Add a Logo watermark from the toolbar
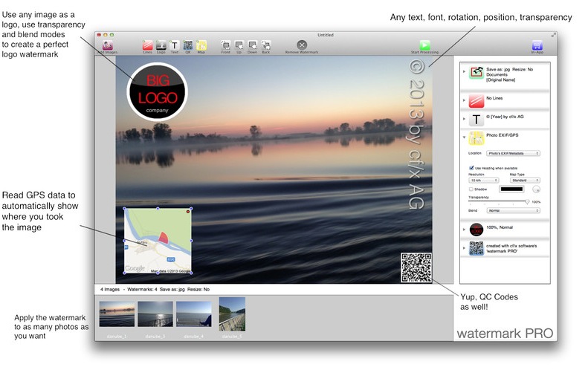 (x=161, y=46)
